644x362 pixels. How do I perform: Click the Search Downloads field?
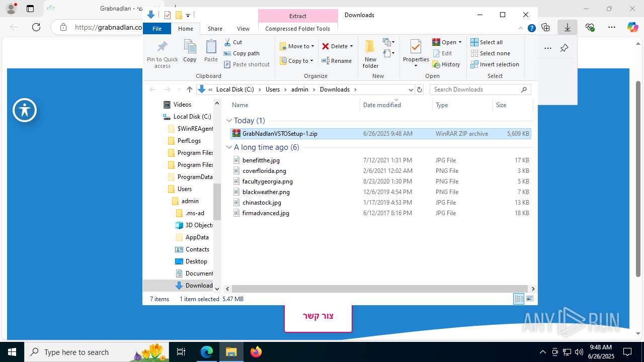click(480, 89)
